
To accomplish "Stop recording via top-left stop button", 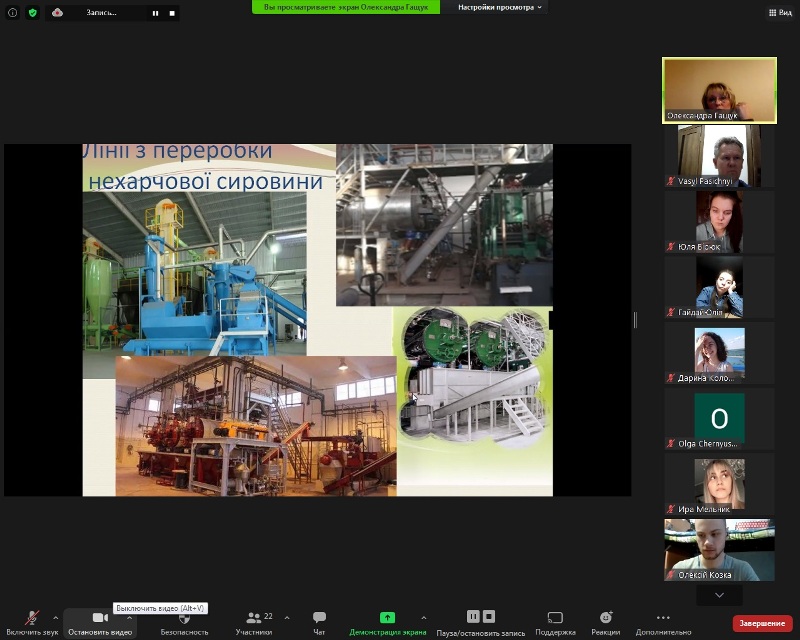I will pos(171,13).
